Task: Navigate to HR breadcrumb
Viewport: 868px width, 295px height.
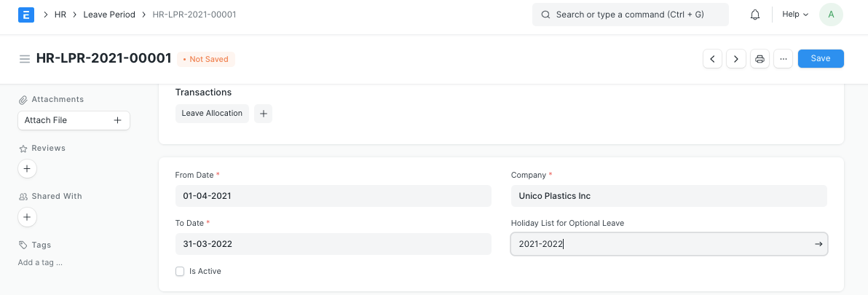Action: (x=60, y=15)
